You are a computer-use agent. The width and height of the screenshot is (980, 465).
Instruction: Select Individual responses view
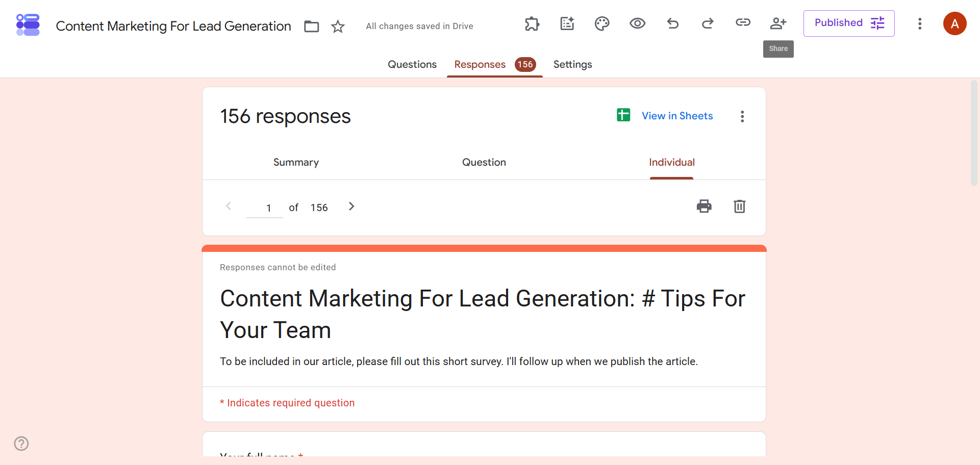coord(671,162)
